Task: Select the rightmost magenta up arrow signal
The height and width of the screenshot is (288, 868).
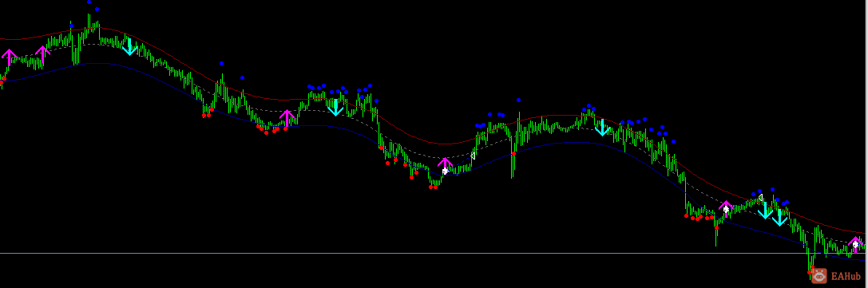Action: 855,245
